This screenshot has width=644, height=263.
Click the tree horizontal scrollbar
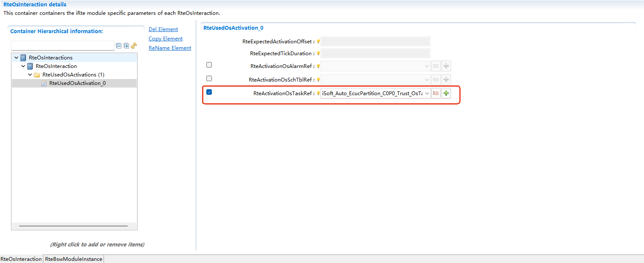point(73,226)
